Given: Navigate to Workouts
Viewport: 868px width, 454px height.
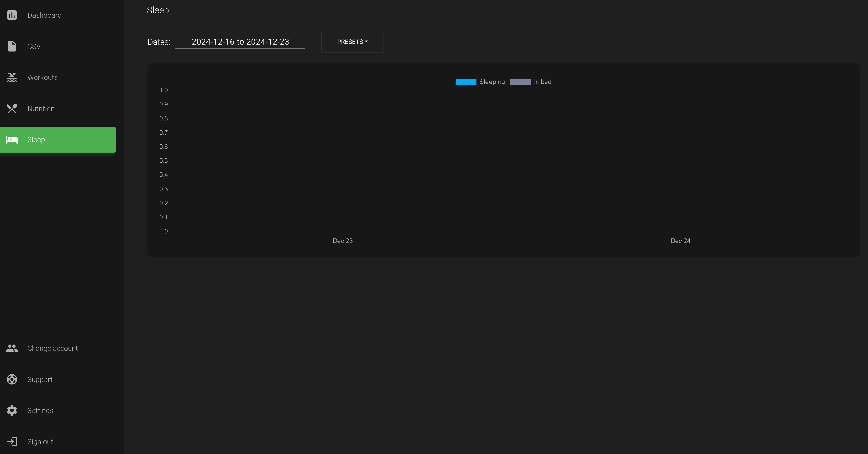Looking at the screenshot, I should click(58, 77).
